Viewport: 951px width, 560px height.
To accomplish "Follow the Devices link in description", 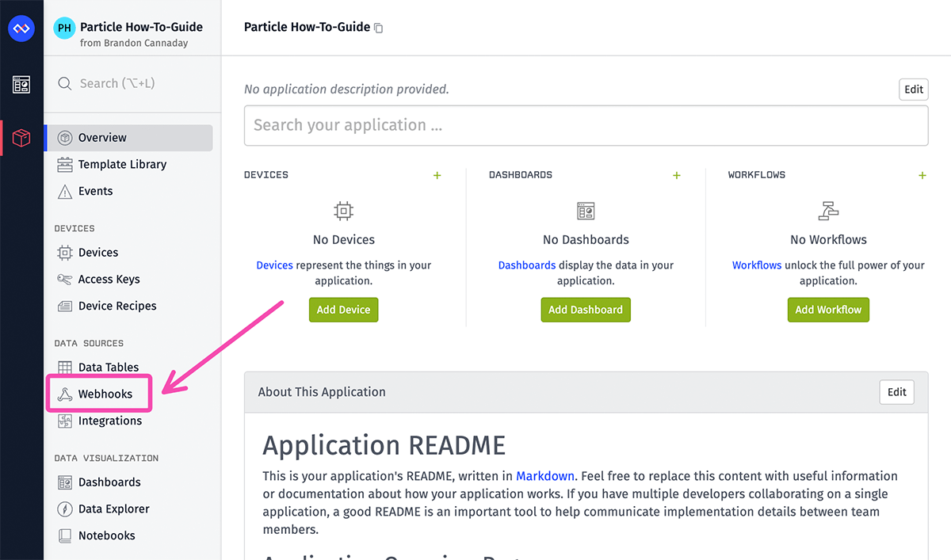I will point(275,265).
